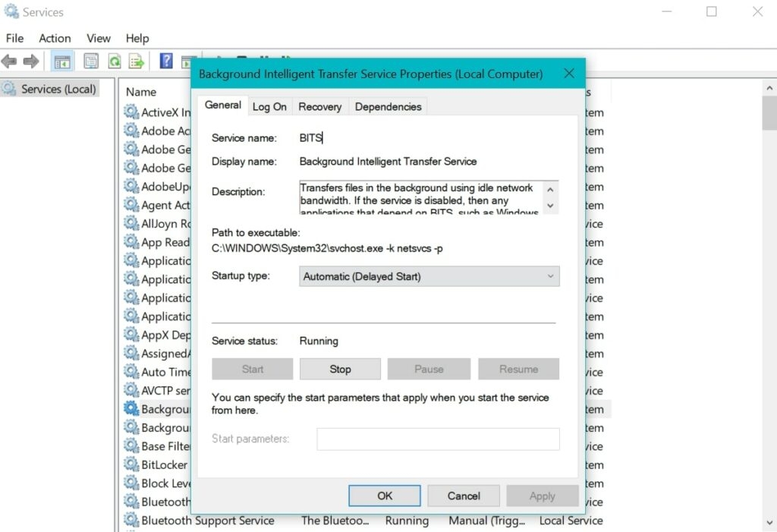
Task: Click the Forward arrow toolbar icon
Action: click(30, 61)
